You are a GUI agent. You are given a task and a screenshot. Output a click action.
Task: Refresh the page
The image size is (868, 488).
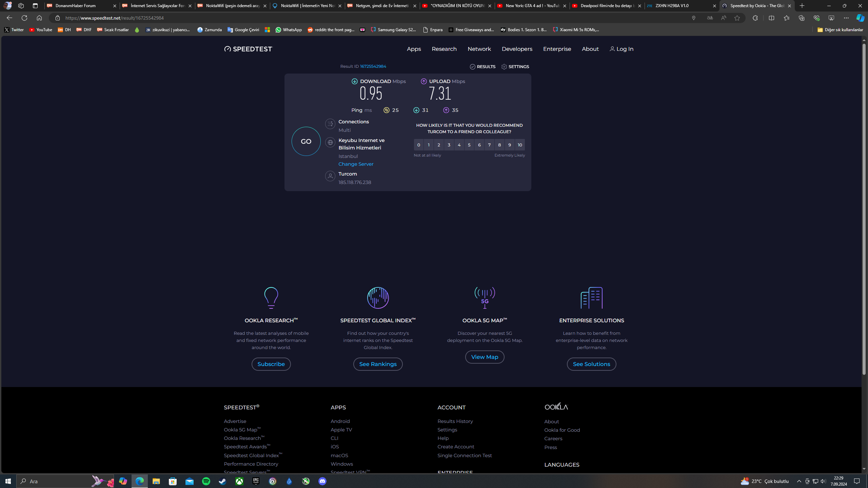24,18
